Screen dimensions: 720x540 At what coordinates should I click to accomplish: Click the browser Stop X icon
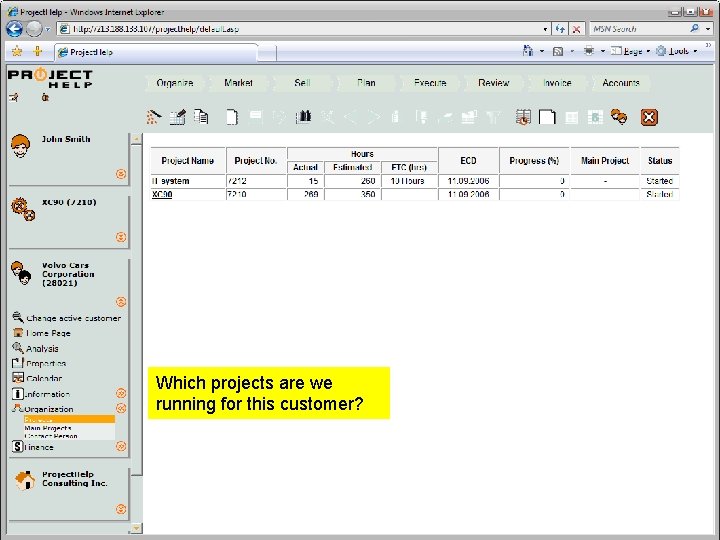(577, 29)
